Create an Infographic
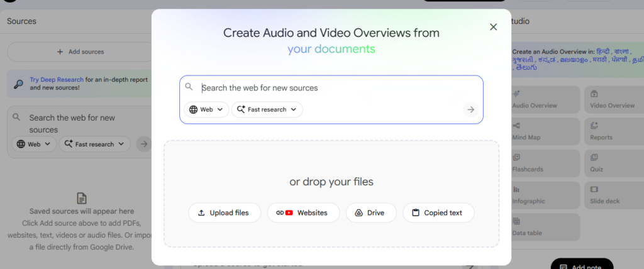 coord(545,195)
